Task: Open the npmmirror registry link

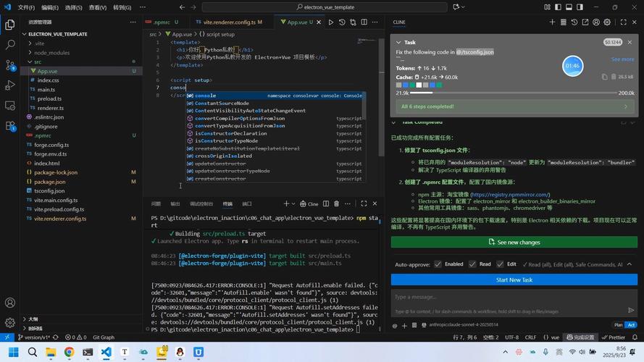Action: point(510,195)
